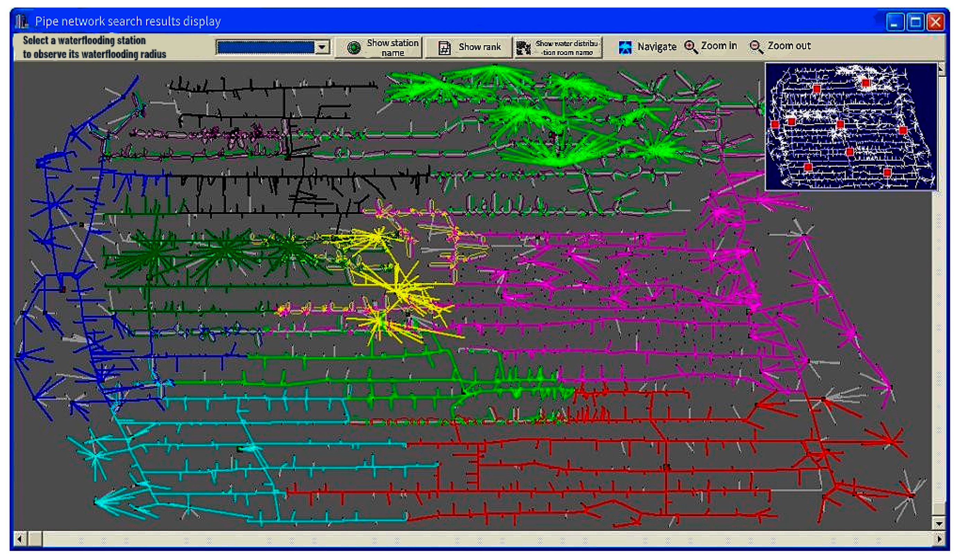
Task: Click the horizontal scrollbar right arrow
Action: tap(939, 539)
